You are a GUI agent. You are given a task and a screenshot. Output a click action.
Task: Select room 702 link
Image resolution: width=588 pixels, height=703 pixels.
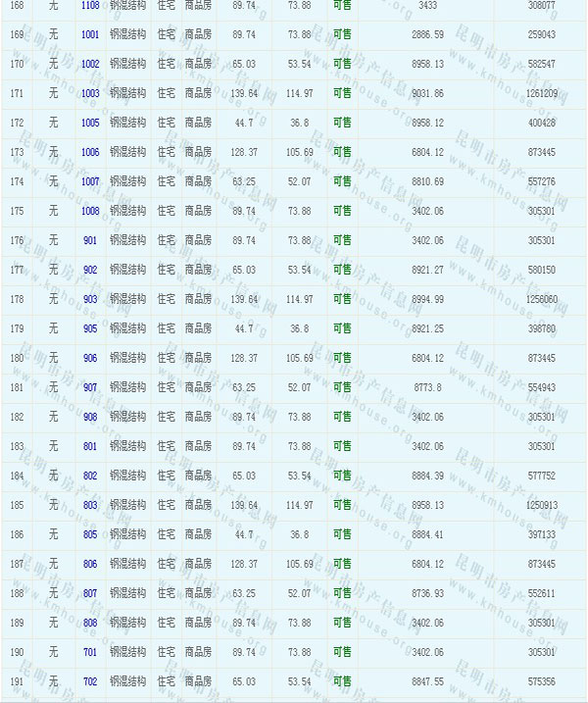click(90, 681)
